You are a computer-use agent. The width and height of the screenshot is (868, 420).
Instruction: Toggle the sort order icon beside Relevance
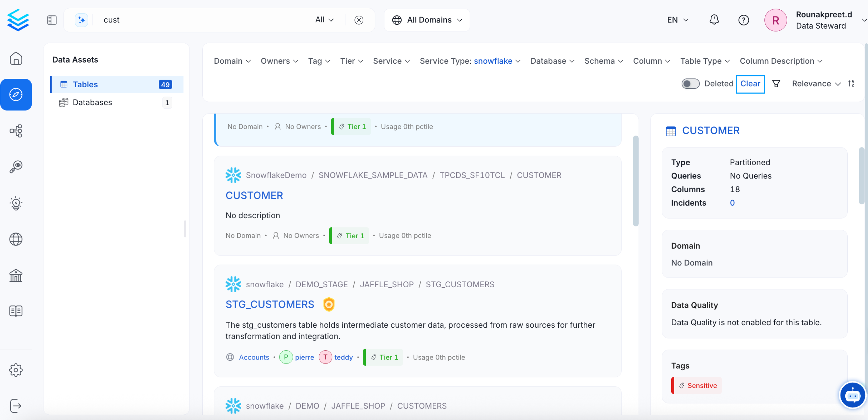(851, 83)
